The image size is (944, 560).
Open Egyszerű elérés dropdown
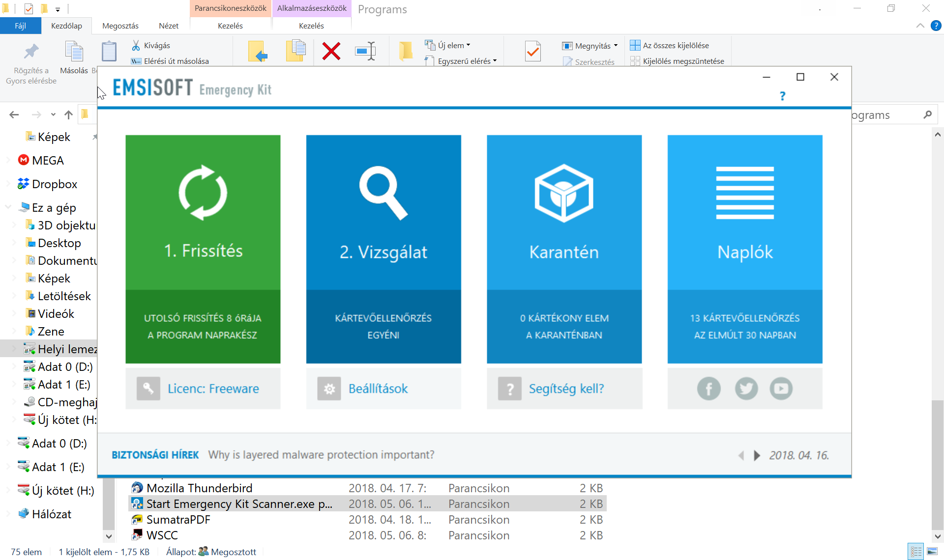click(461, 61)
